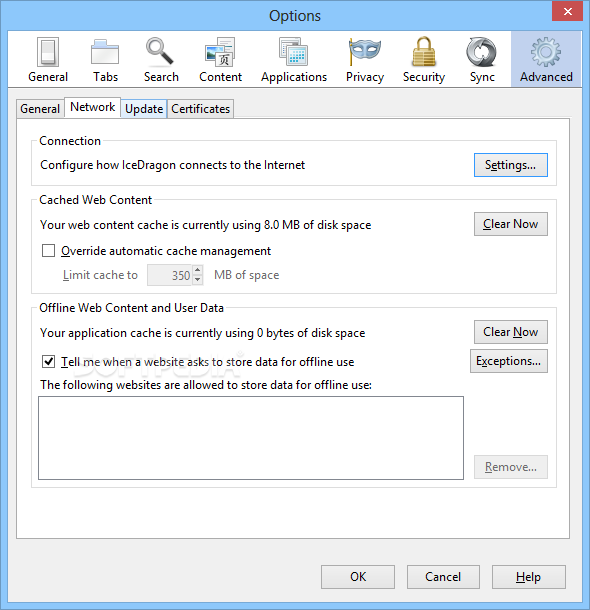Click the allowed offline websites list box

tap(251, 438)
